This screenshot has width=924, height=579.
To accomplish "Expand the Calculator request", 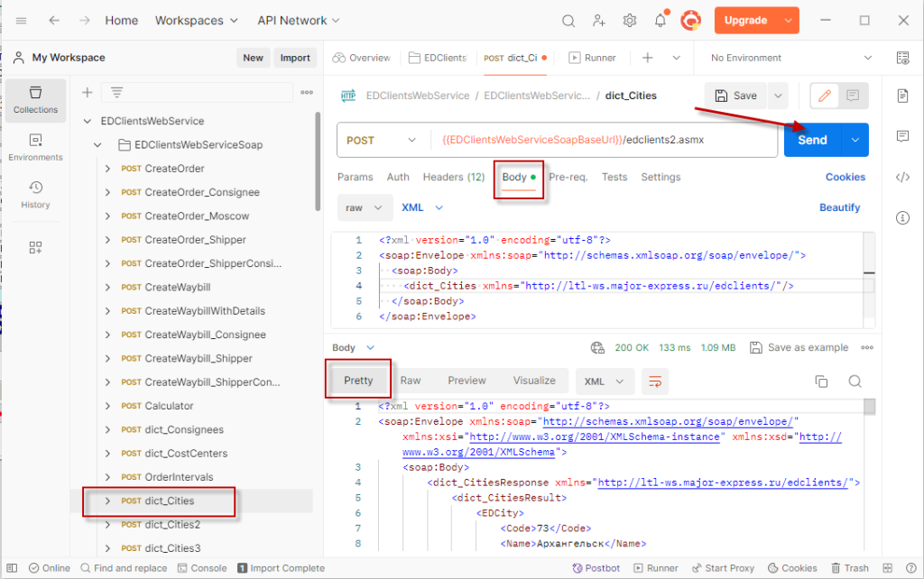I will point(108,406).
